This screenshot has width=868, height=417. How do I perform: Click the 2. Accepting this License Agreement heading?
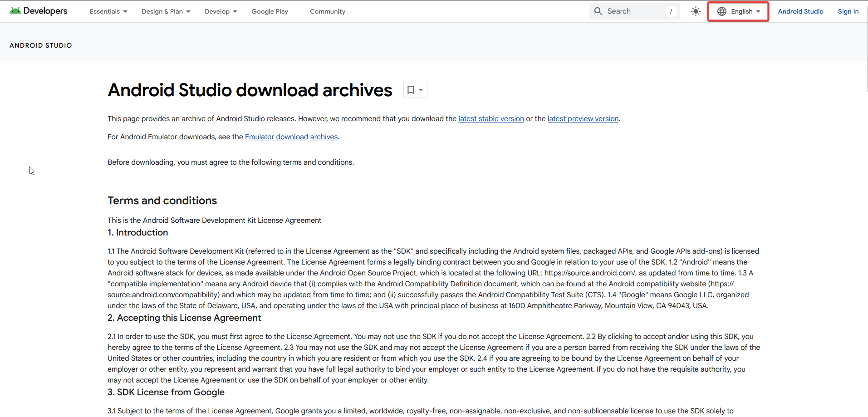184,318
